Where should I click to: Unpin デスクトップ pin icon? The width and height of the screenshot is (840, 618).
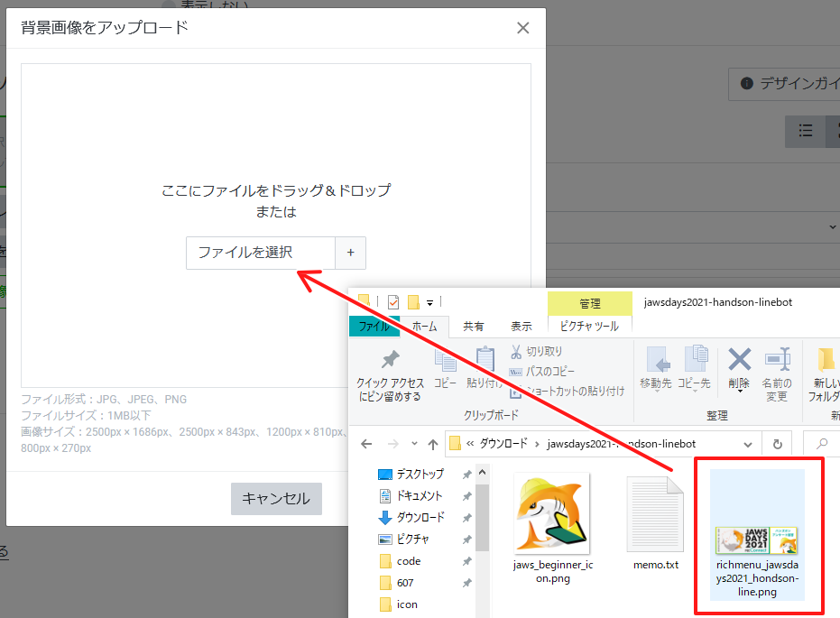tap(467, 475)
